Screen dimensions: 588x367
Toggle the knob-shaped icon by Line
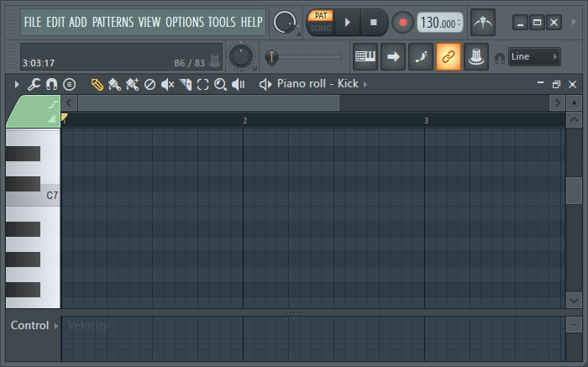[476, 56]
